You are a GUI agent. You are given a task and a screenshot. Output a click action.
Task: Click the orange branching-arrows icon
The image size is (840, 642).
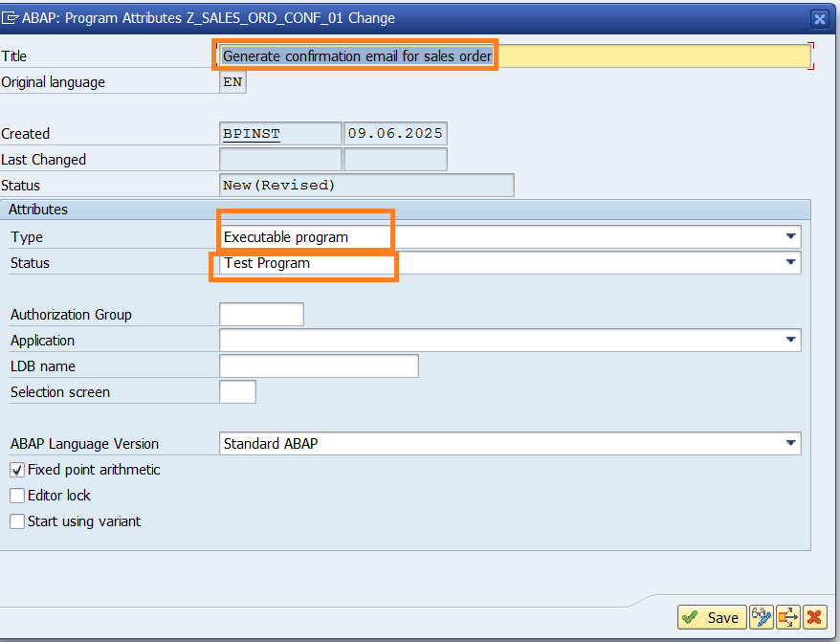point(788,617)
